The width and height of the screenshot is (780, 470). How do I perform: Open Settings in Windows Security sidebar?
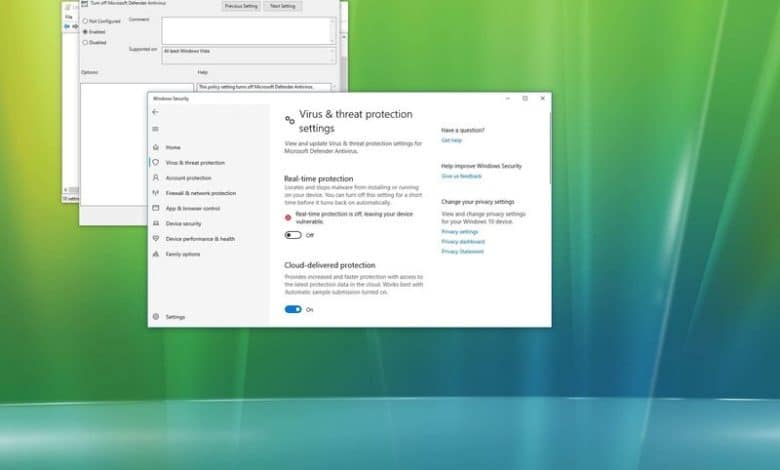tap(175, 317)
